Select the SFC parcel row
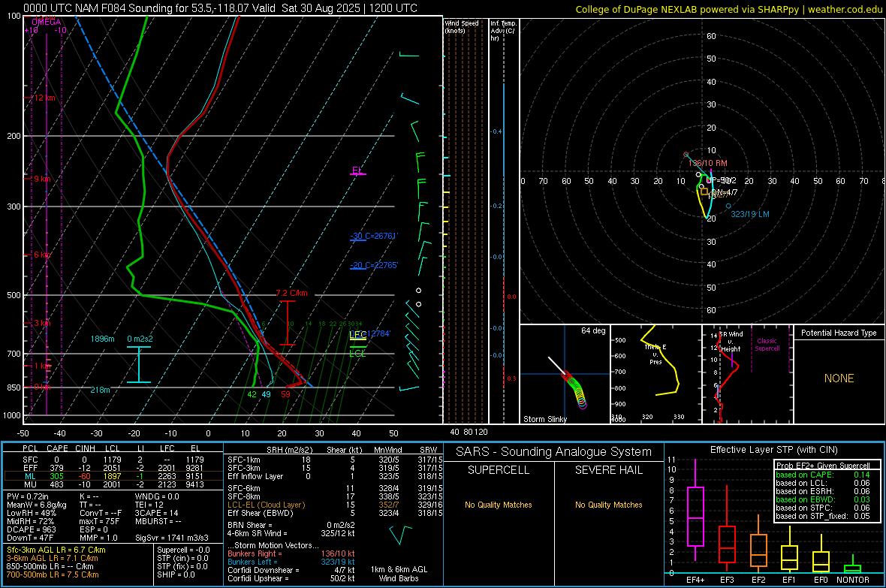Screen dimensions: 886x588 [x=113, y=460]
